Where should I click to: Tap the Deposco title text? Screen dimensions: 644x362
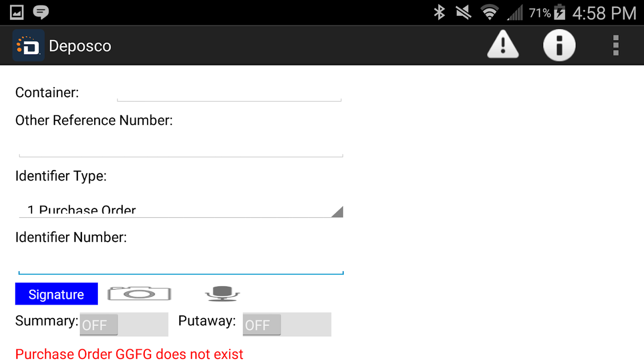[x=80, y=46]
